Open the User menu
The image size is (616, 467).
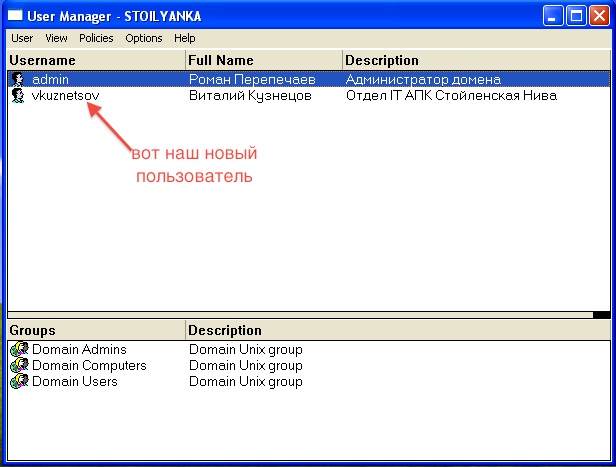point(22,38)
